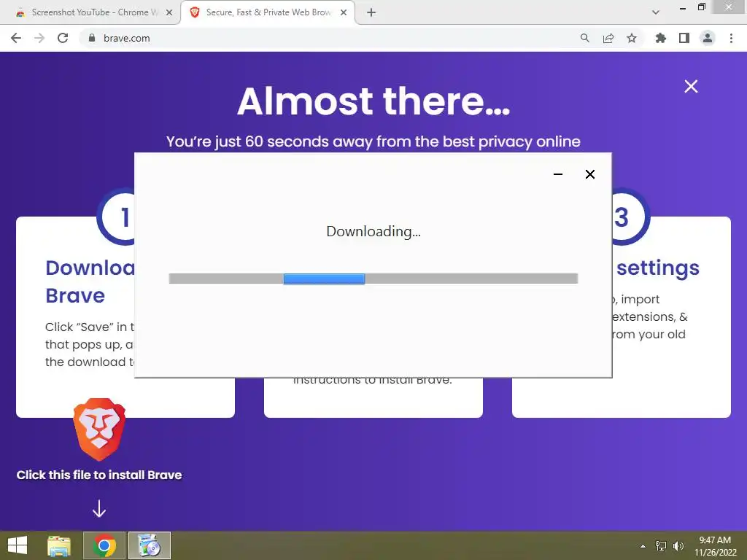Open the Chrome three-dot menu
Image resolution: width=747 pixels, height=560 pixels.
731,38
